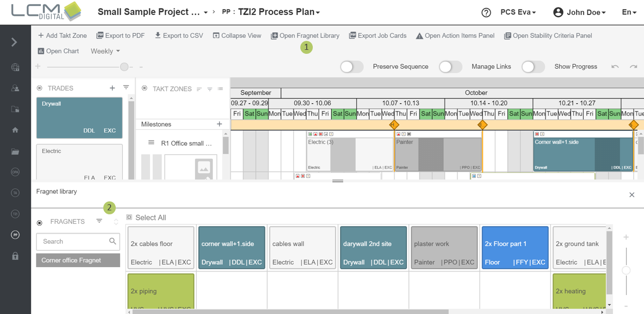Expand the left sidebar with chevron arrow
The image size is (644, 314).
point(14,42)
